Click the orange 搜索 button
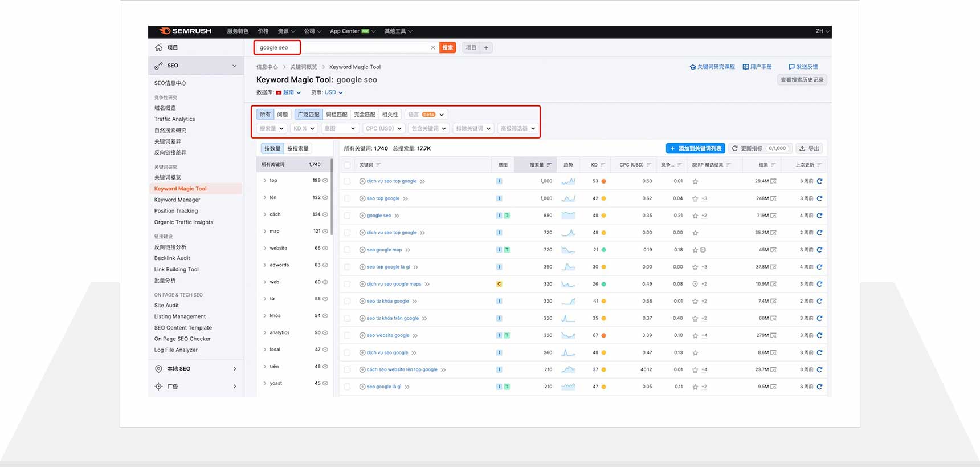Image resolution: width=980 pixels, height=467 pixels. pos(448,48)
